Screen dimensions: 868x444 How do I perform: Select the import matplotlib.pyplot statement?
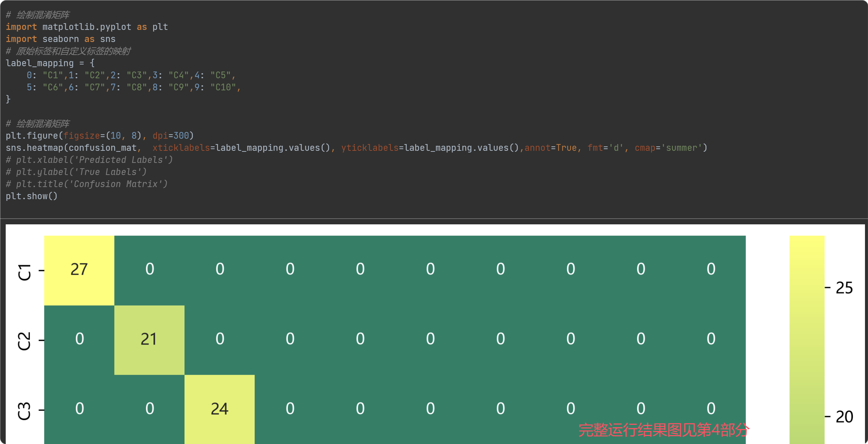(x=87, y=27)
